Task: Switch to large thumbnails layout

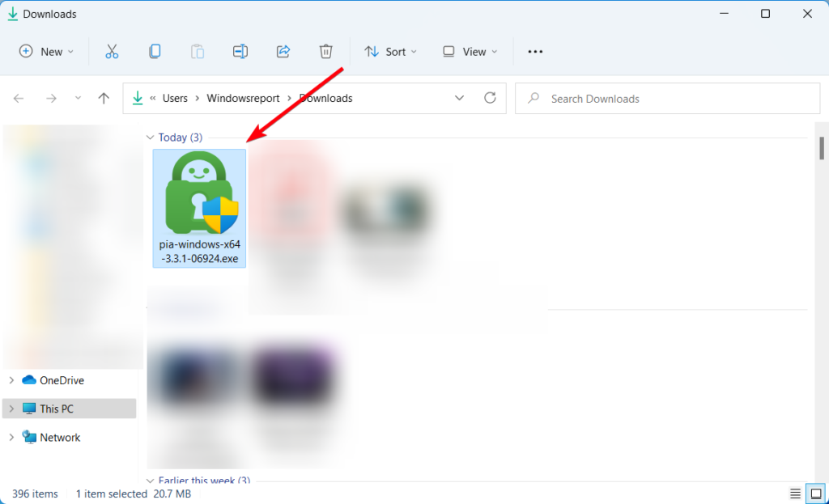Action: 816,493
